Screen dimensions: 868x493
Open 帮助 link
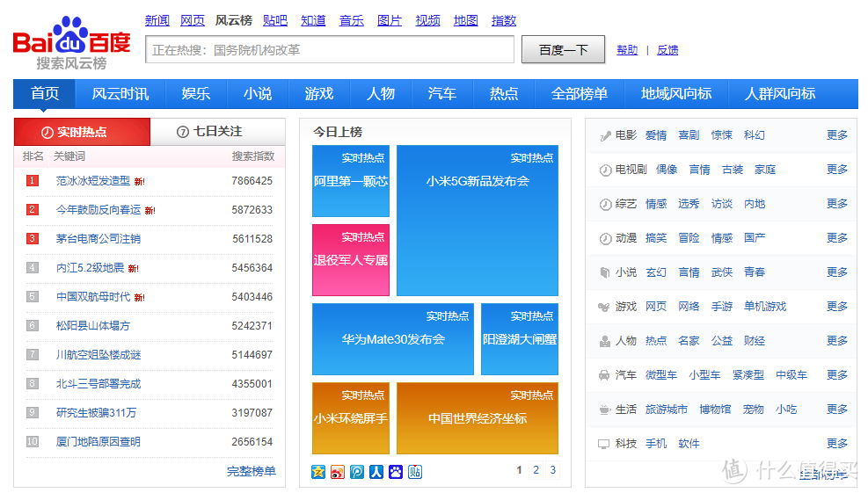[627, 50]
